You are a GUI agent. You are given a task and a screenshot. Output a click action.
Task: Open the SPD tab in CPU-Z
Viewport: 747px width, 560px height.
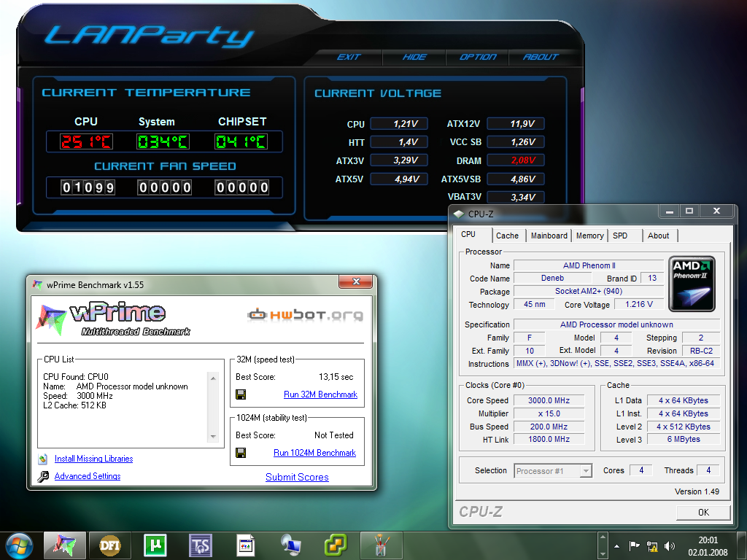tap(620, 236)
